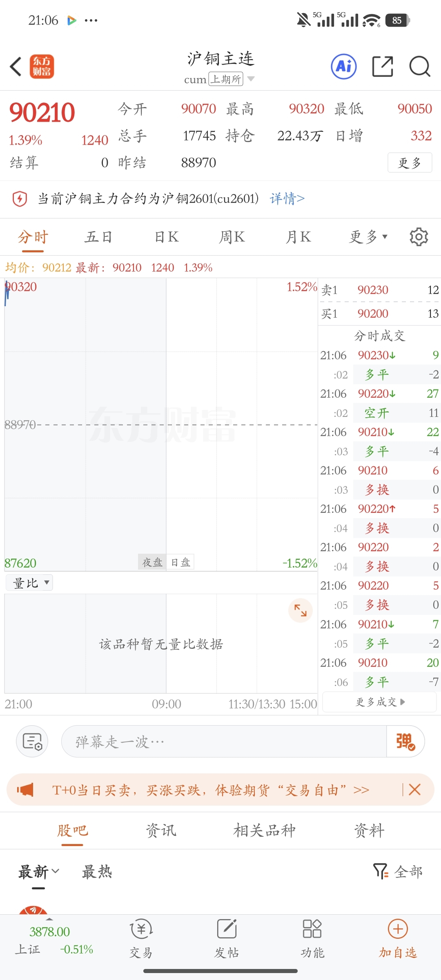
Task: Expand chart with fullscreen arrows icon
Action: pyautogui.click(x=301, y=610)
